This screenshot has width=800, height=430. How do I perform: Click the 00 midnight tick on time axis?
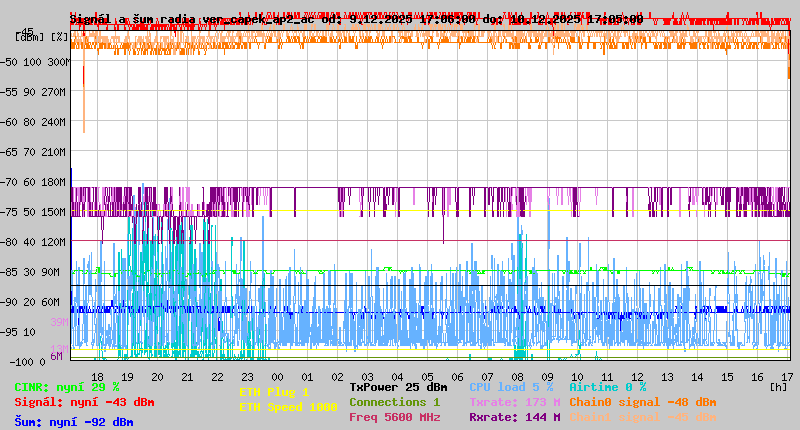(277, 376)
